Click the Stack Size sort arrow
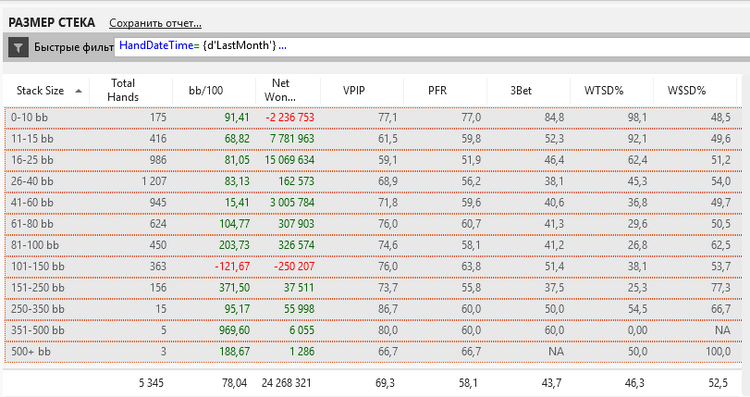The height and width of the screenshot is (397, 750). click(78, 91)
